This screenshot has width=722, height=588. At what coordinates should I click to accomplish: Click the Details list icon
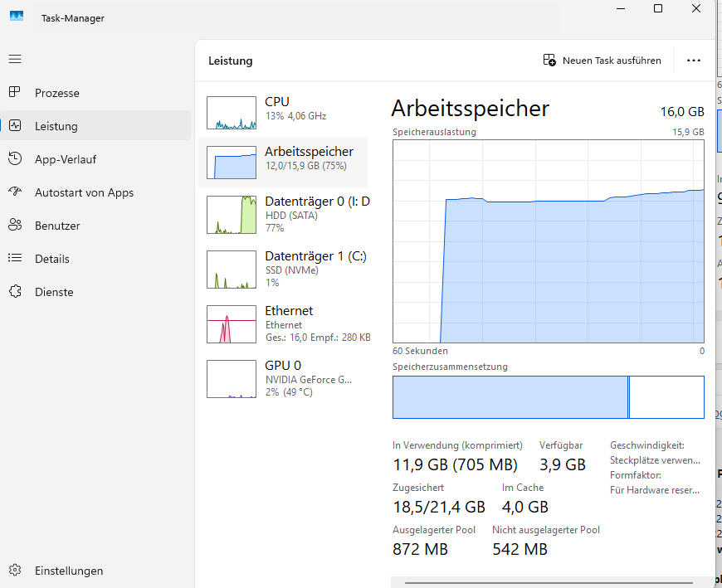point(15,258)
